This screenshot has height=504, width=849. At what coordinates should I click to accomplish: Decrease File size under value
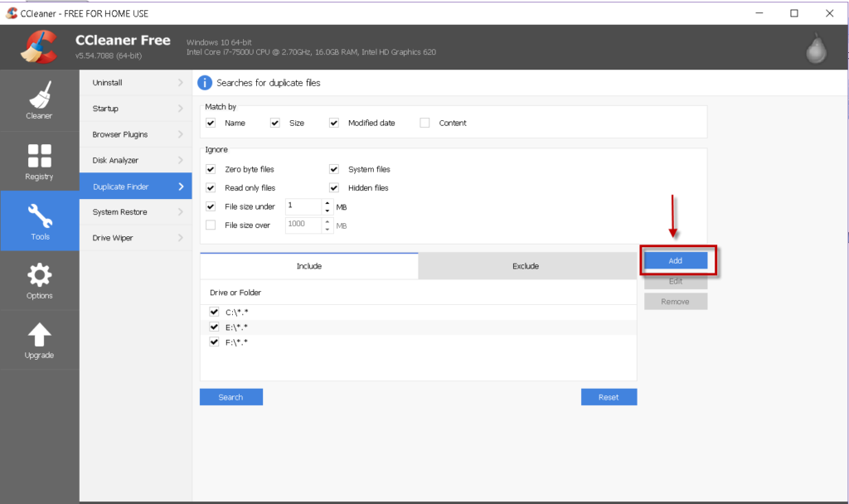click(327, 211)
